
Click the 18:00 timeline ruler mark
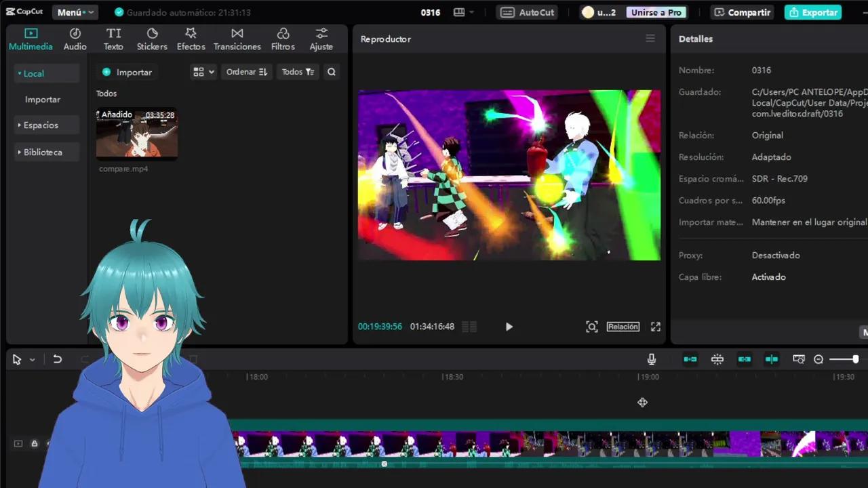pyautogui.click(x=257, y=377)
